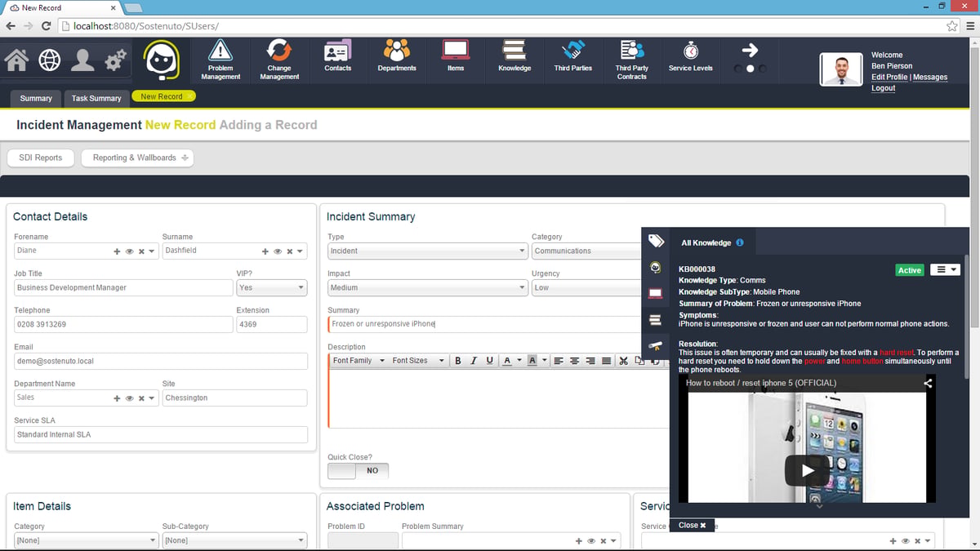This screenshot has height=551, width=980.
Task: Open the Contacts module
Action: (338, 57)
